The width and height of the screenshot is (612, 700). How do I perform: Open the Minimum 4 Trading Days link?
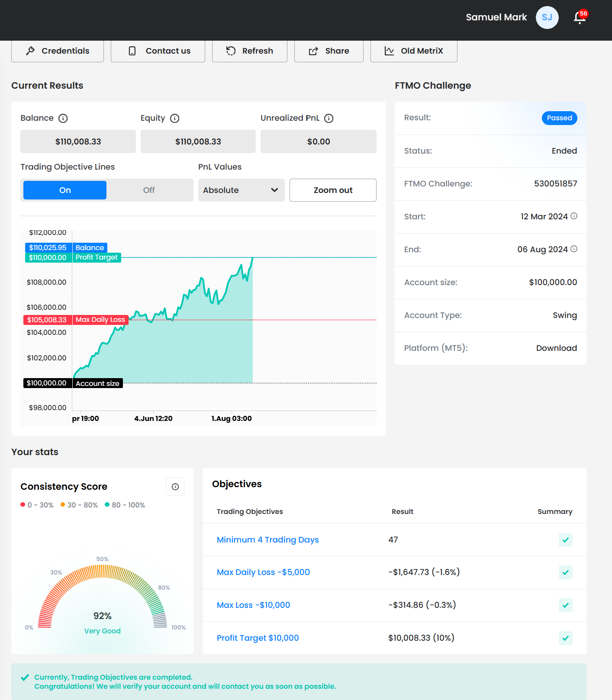pos(268,539)
